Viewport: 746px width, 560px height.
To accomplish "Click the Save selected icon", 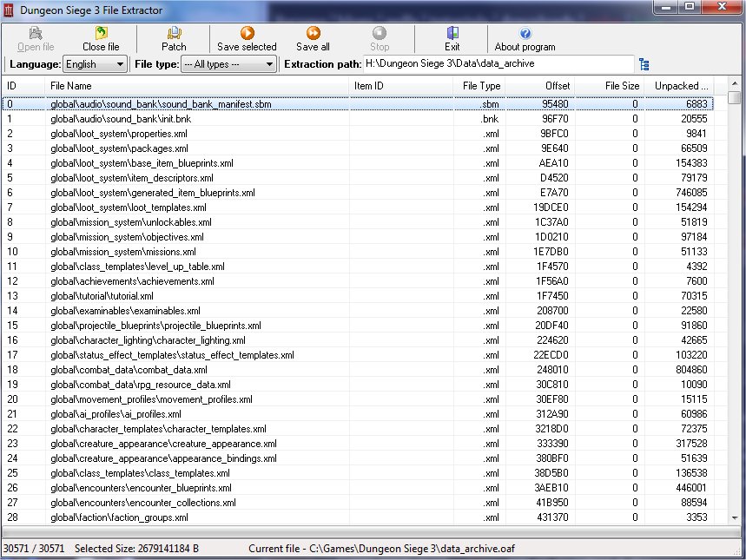I will click(x=247, y=33).
